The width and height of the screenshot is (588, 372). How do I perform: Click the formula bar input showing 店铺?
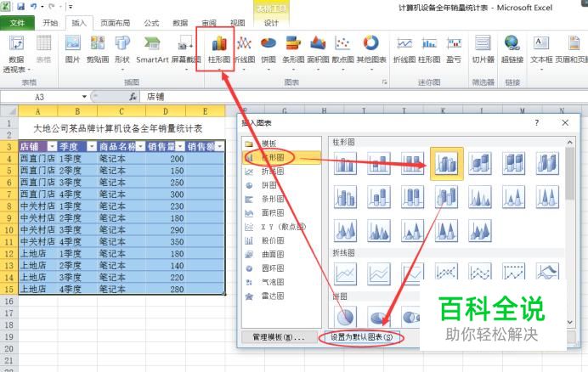362,97
